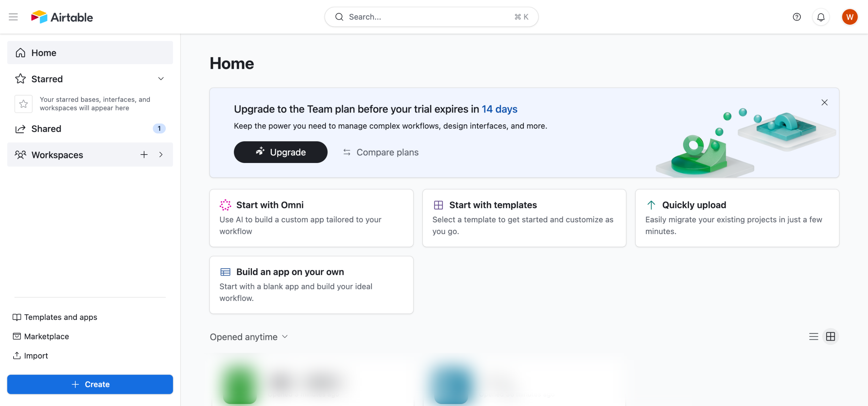Click the W user avatar
The width and height of the screenshot is (868, 406).
[849, 17]
